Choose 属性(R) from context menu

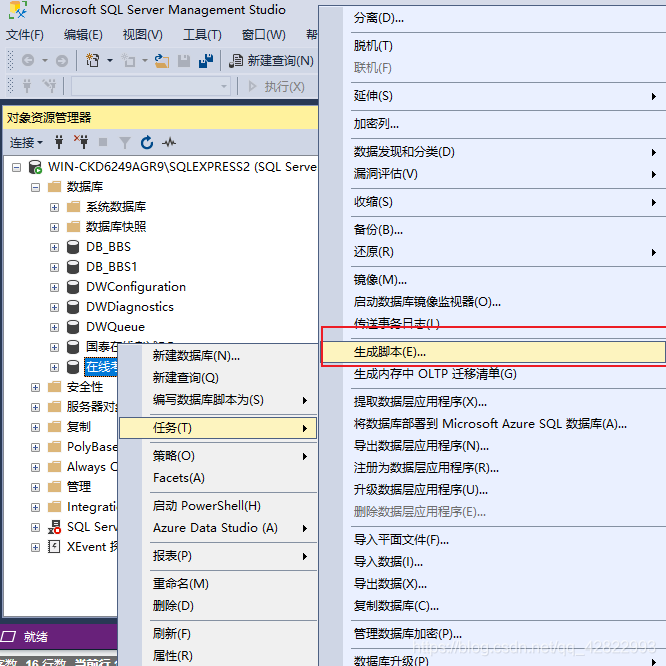217,656
